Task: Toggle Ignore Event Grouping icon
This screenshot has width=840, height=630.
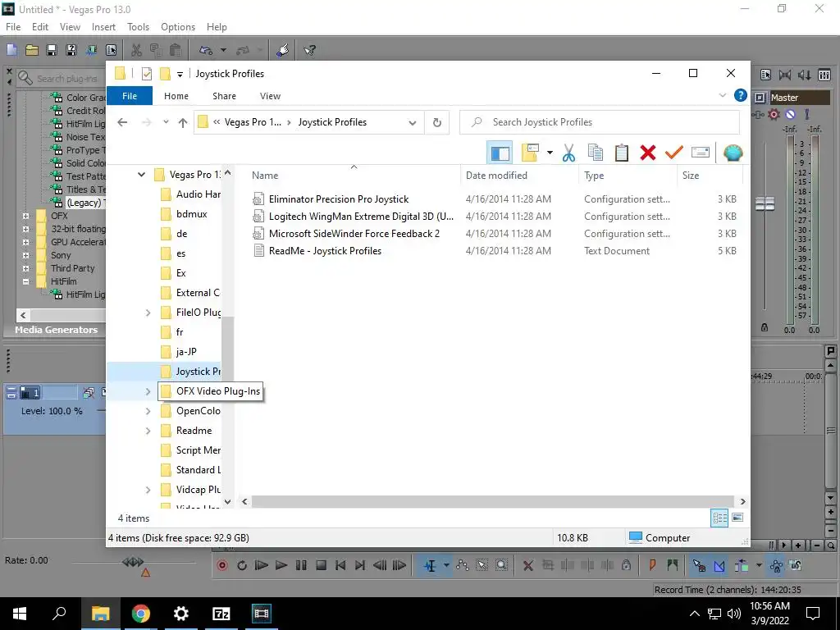Action: tap(796, 565)
